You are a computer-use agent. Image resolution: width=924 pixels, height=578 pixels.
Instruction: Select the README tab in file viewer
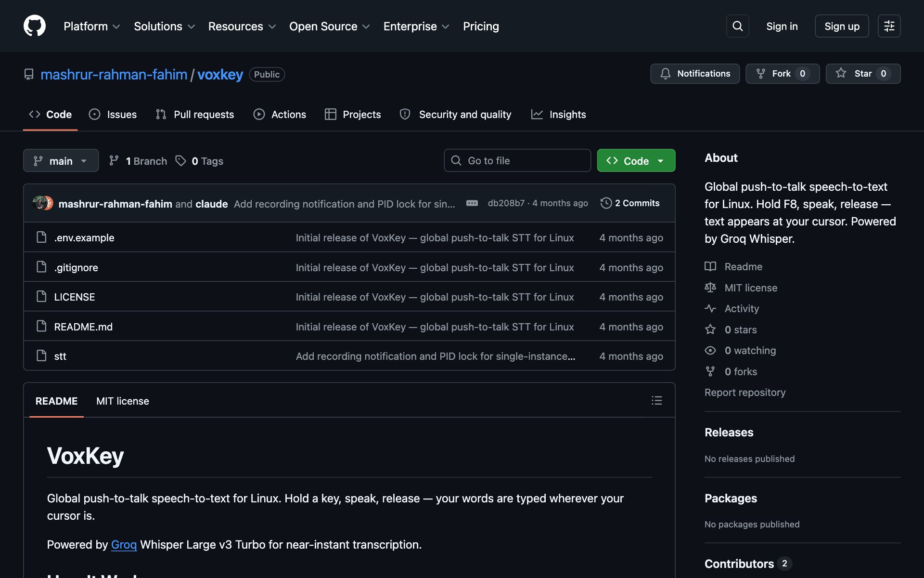[x=56, y=401]
